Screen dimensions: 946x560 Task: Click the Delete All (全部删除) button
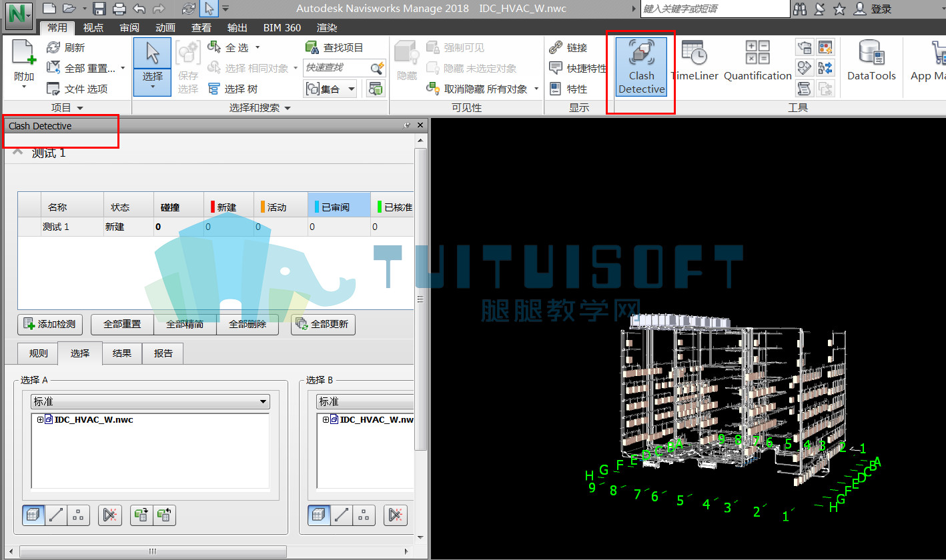click(248, 325)
